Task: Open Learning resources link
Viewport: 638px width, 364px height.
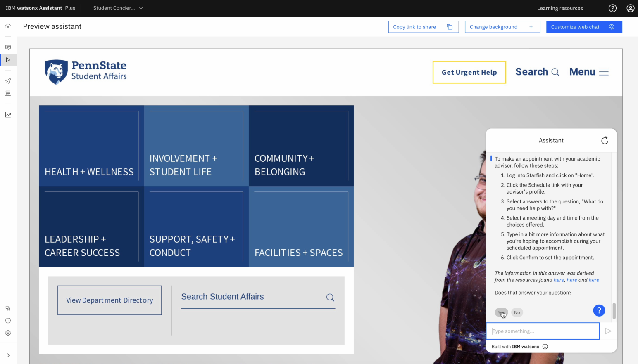Action: [560, 8]
